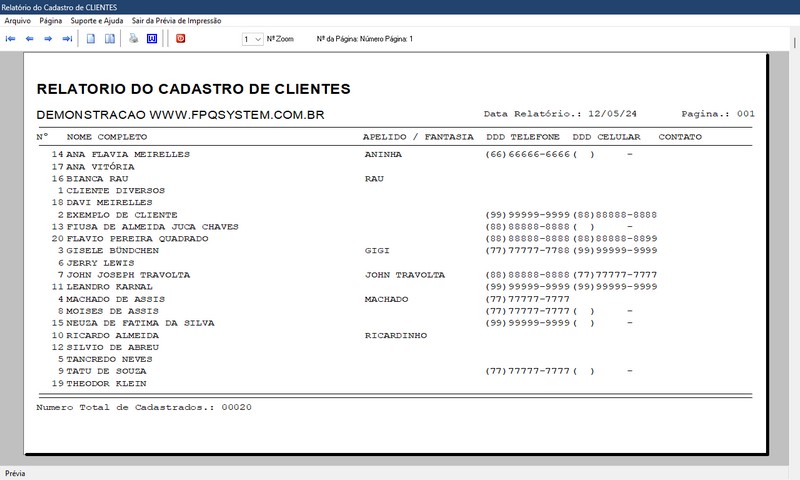Click telephone (77)77777-7788 for Gisele
800x480 pixels.
tap(528, 250)
